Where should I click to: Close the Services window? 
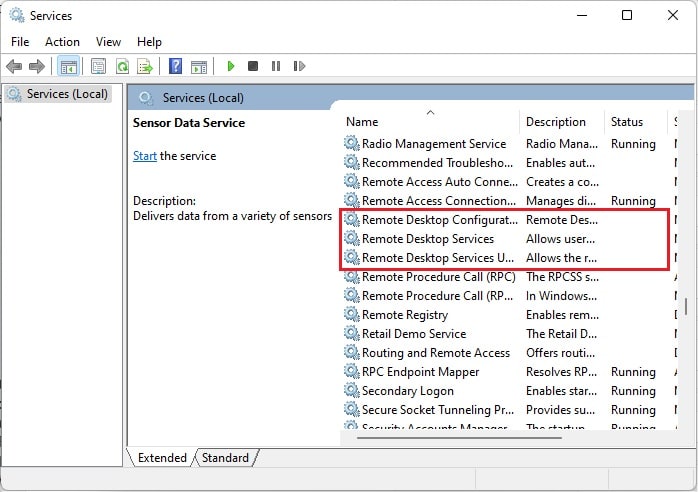click(673, 15)
